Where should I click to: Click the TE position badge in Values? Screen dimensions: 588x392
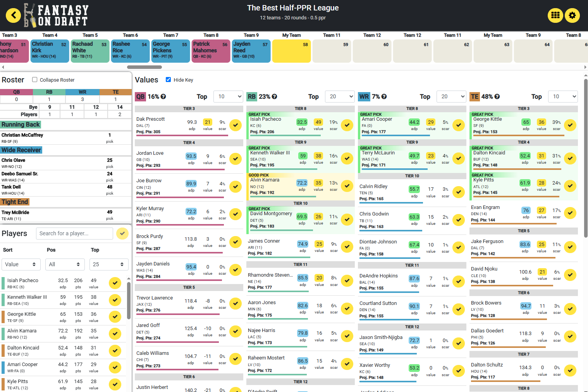tap(475, 97)
